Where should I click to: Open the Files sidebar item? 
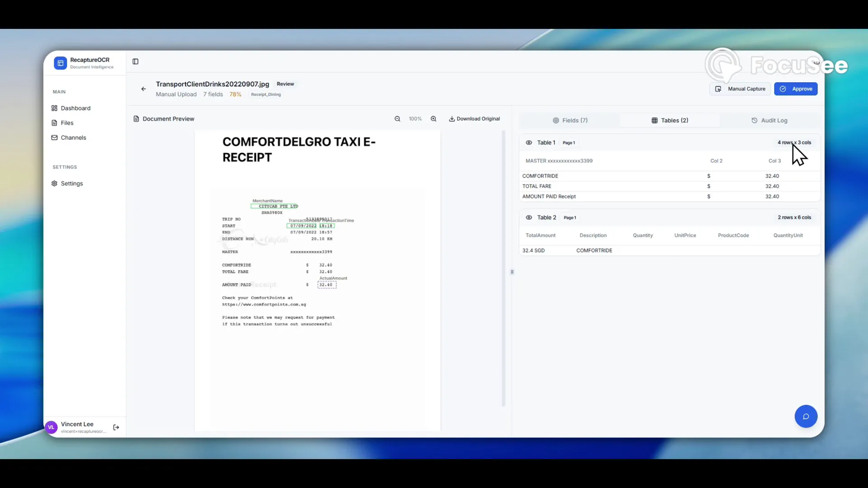click(62, 123)
